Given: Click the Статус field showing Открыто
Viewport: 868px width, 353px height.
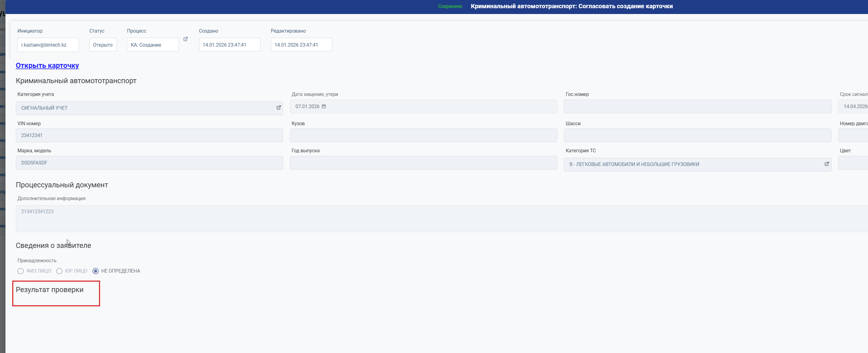Looking at the screenshot, I should tap(103, 45).
